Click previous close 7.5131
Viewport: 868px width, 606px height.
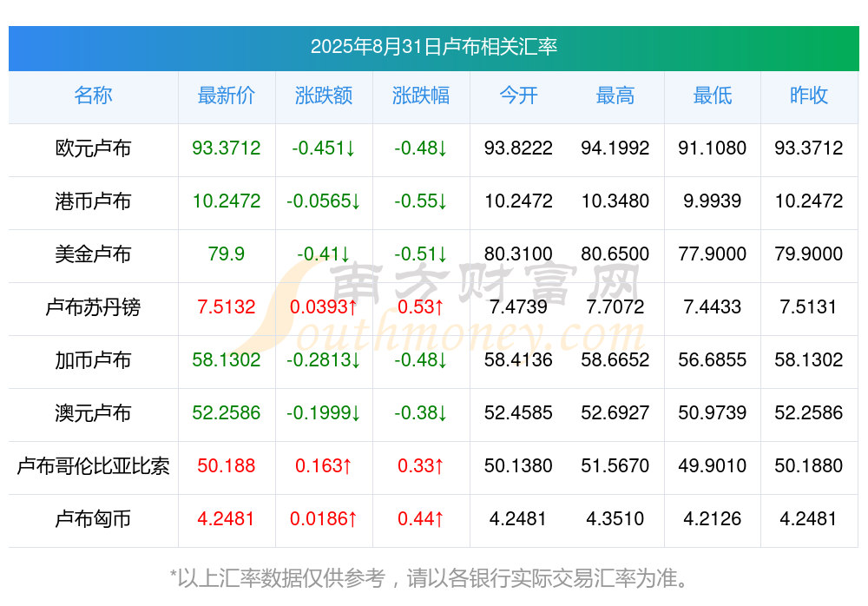809,306
